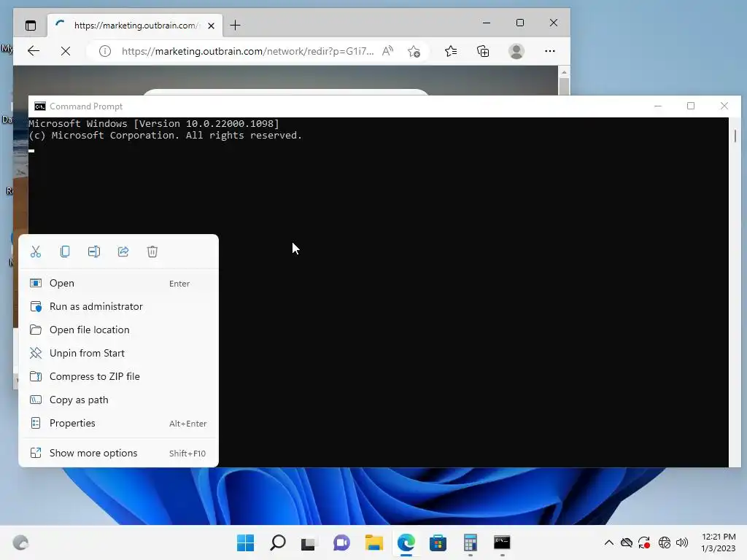Click the Edge address bar URL
Screen dimensions: 747x560
[248, 51]
